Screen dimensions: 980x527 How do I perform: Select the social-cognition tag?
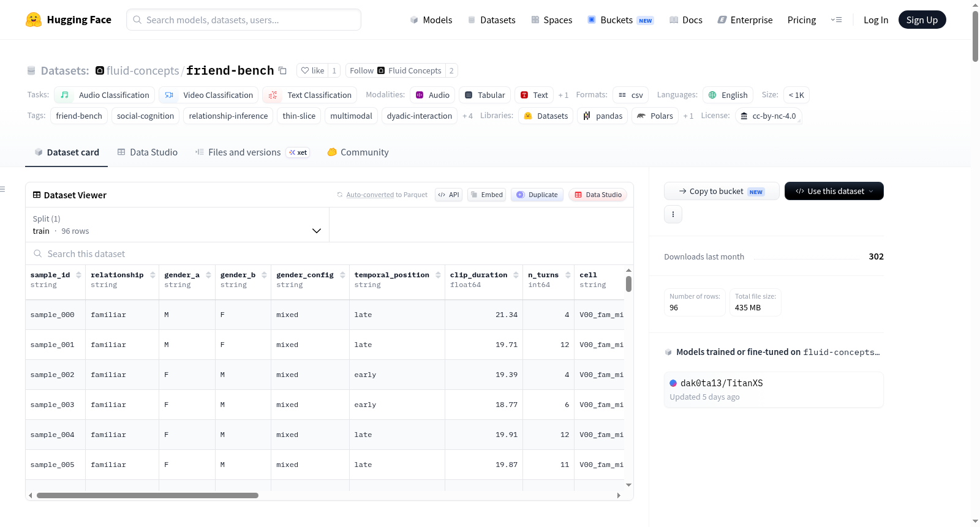[145, 116]
